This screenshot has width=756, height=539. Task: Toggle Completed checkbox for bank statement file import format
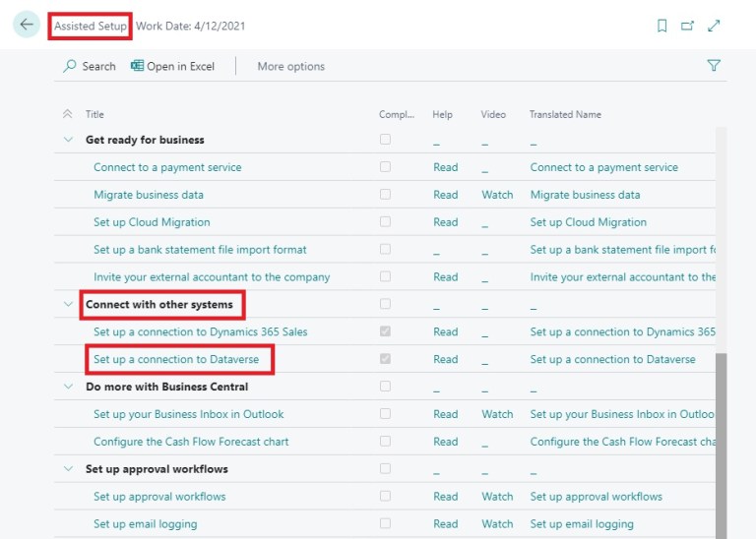click(385, 249)
